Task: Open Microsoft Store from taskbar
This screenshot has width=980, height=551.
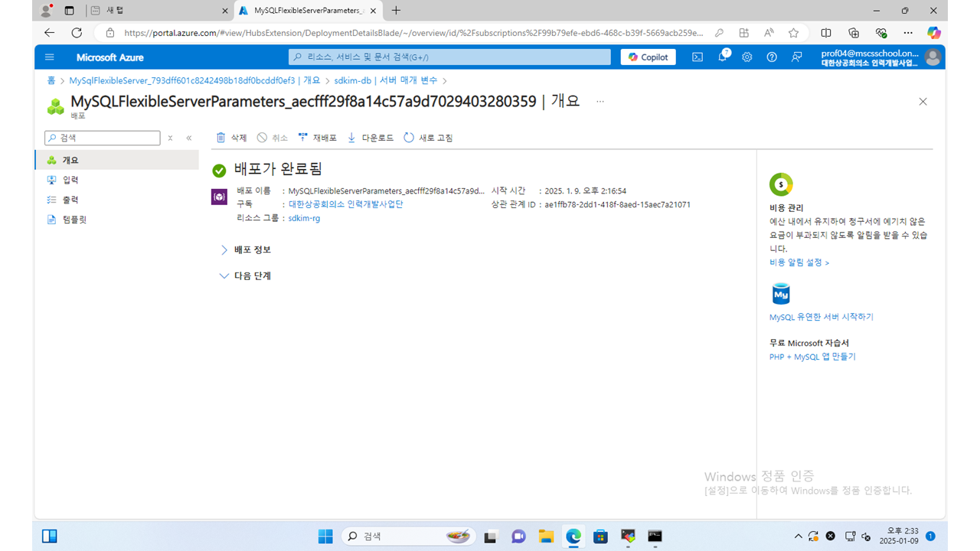Action: tap(601, 536)
